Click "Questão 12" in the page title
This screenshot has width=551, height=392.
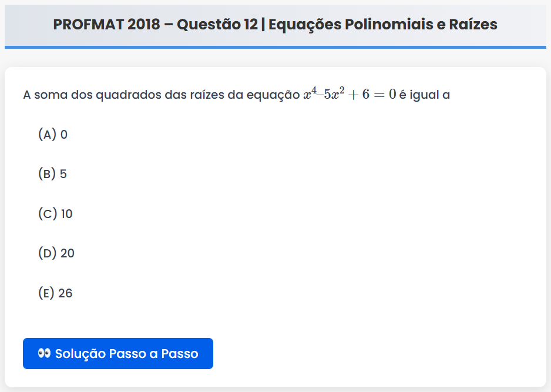tap(216, 25)
